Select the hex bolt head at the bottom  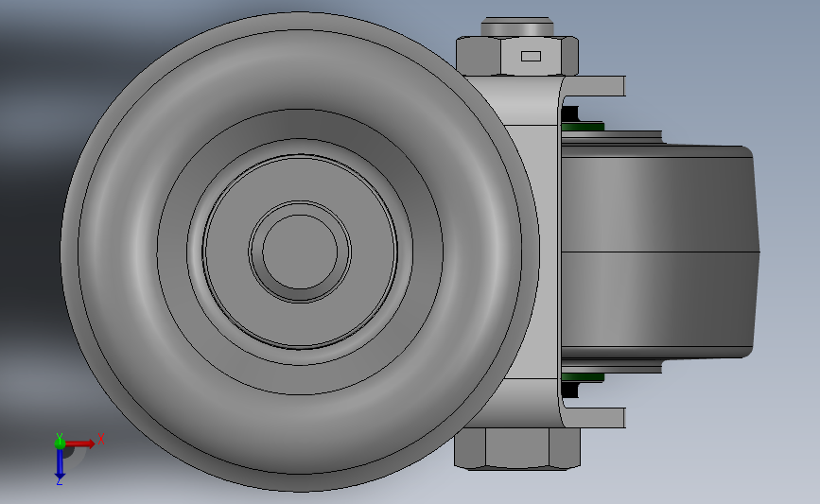[x=517, y=448]
